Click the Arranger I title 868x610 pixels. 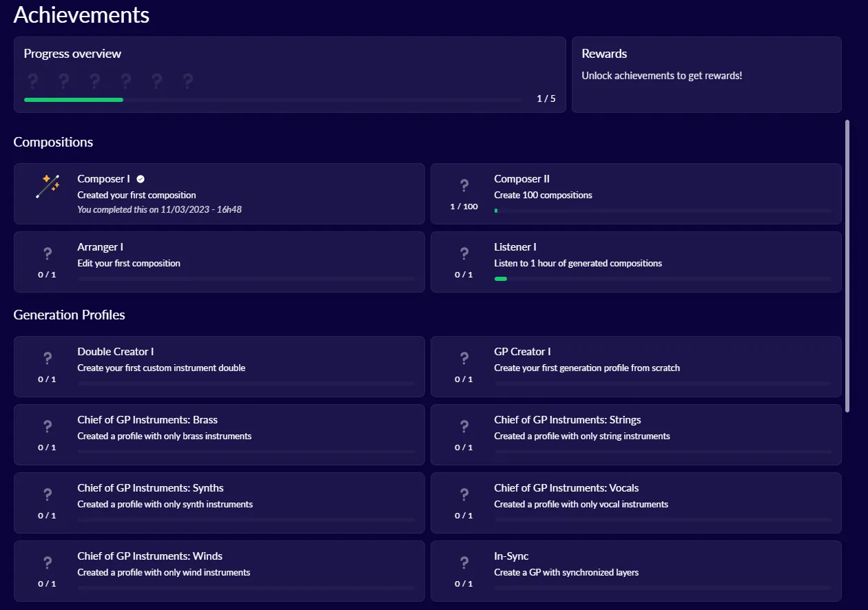pyautogui.click(x=101, y=247)
